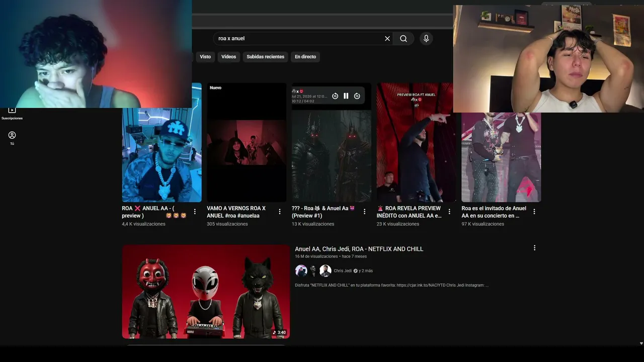Click the '305 visualizaciones' count
Viewport: 644px width, 362px height.
pyautogui.click(x=227, y=224)
